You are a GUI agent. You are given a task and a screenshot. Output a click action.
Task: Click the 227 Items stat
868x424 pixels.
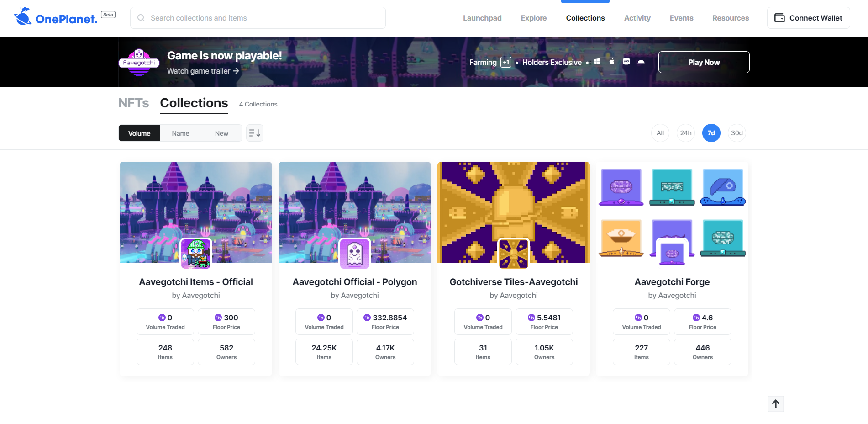click(642, 352)
